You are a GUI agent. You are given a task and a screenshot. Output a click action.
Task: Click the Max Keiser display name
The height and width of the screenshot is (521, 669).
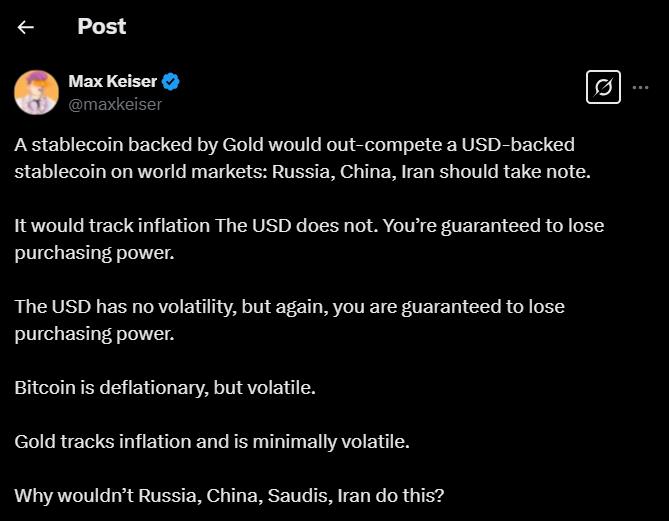[113, 81]
